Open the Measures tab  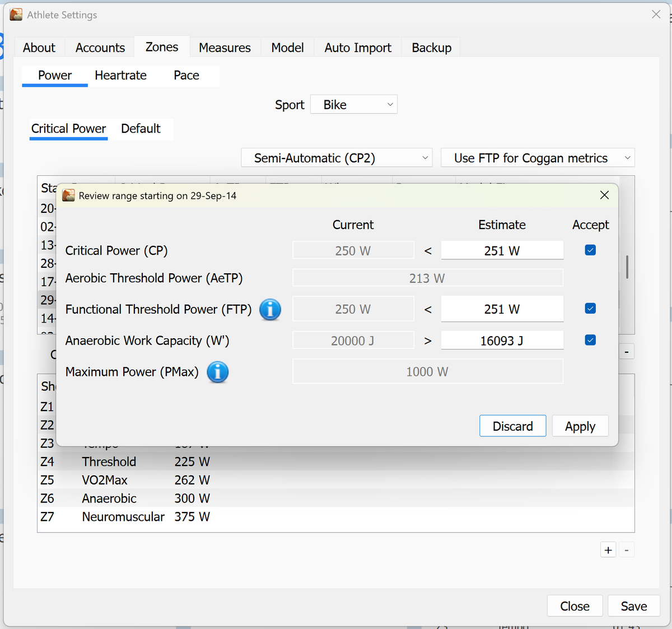225,48
